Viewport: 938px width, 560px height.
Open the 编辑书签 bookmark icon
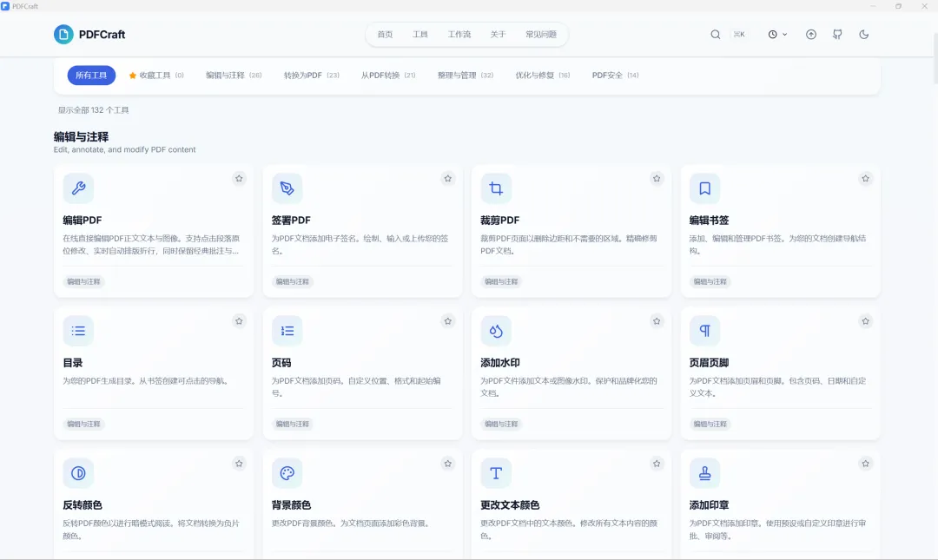click(704, 188)
